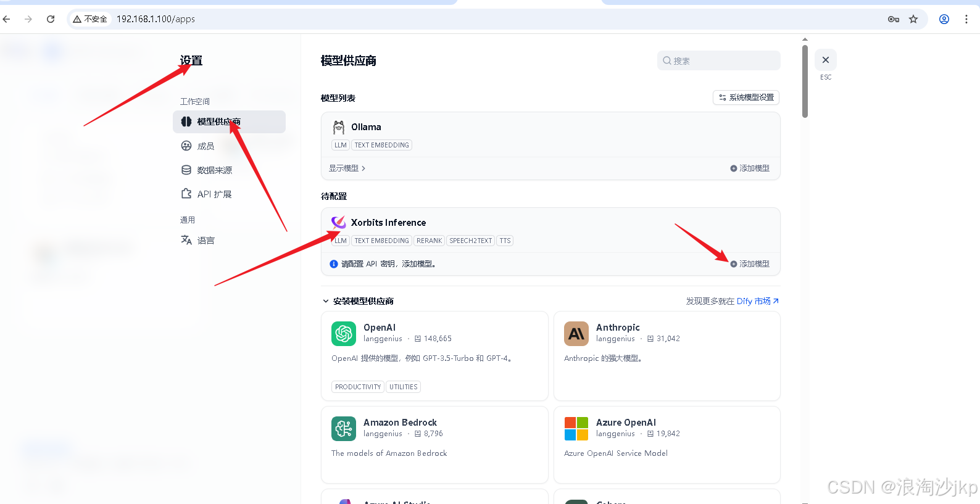
Task: Add a model to Xorbits Inference
Action: [750, 264]
